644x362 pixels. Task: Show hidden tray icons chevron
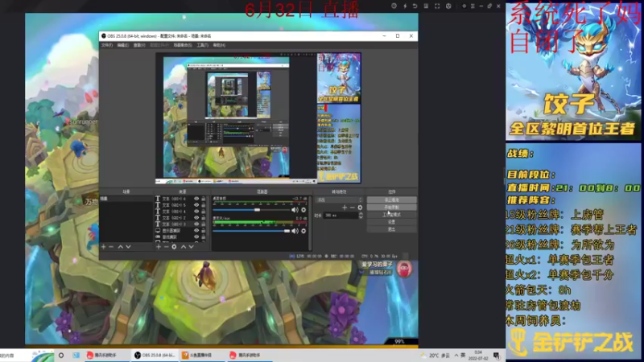tap(456, 356)
